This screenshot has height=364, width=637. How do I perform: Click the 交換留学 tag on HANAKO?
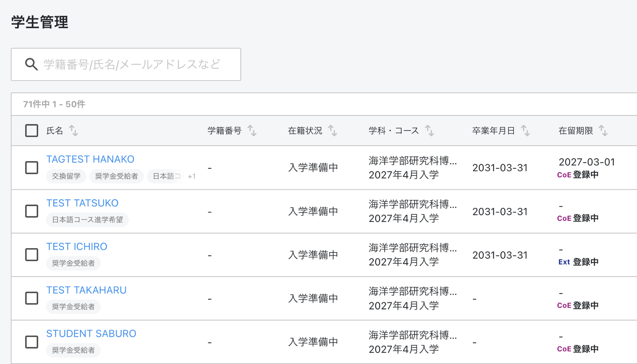coord(66,176)
